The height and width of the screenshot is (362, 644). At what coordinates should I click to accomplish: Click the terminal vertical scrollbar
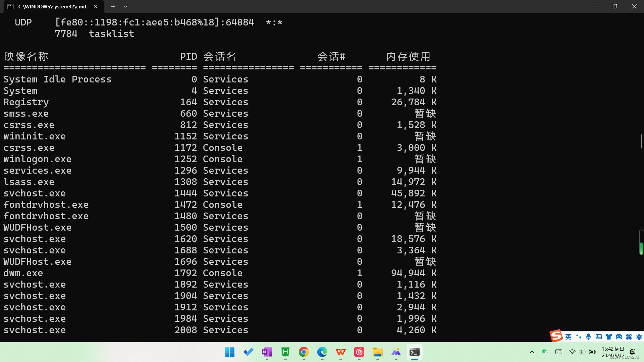[x=641, y=141]
